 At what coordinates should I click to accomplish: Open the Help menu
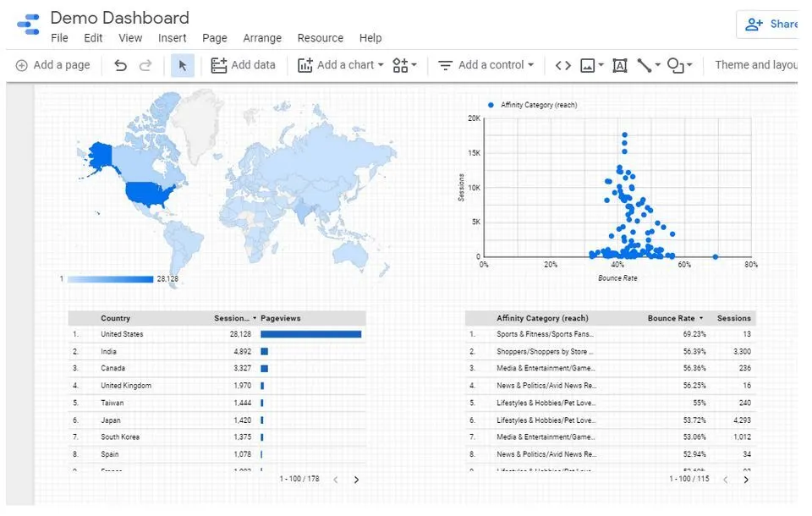coord(370,38)
